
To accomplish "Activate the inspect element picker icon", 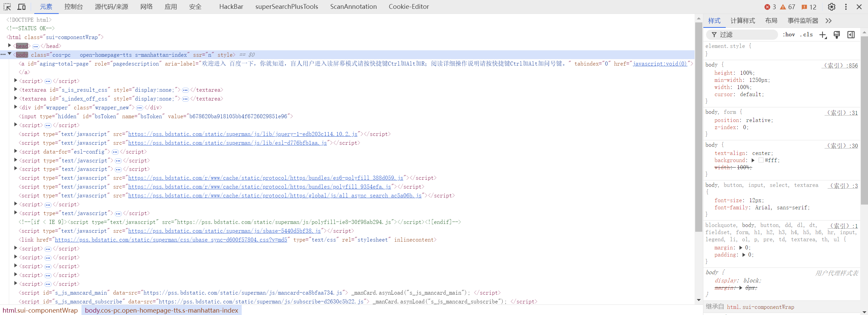I will click(x=7, y=7).
